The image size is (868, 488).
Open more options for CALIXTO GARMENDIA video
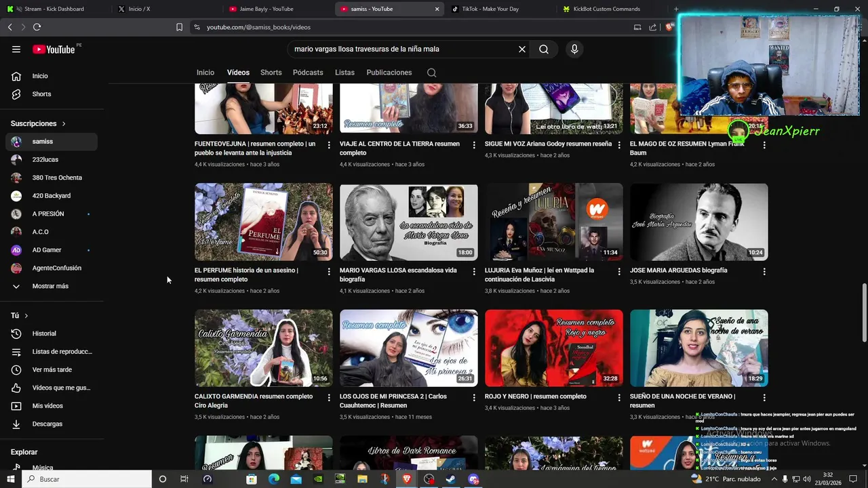point(329,397)
